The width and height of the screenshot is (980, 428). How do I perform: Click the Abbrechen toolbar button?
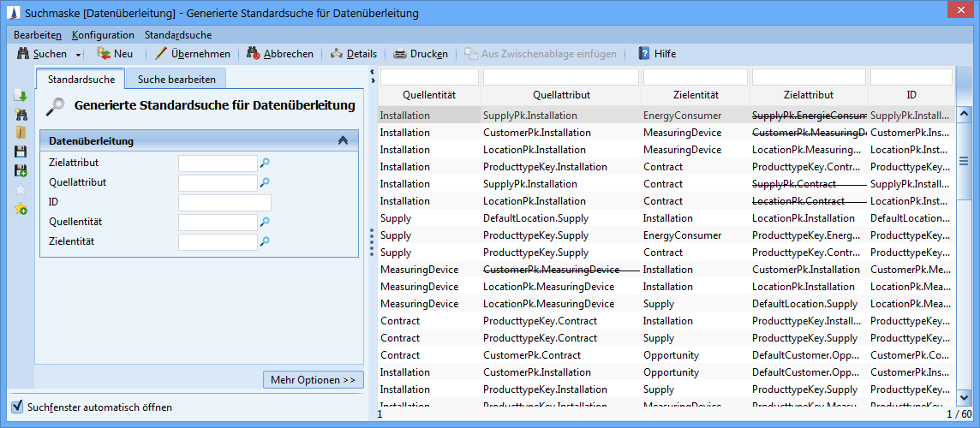(280, 54)
